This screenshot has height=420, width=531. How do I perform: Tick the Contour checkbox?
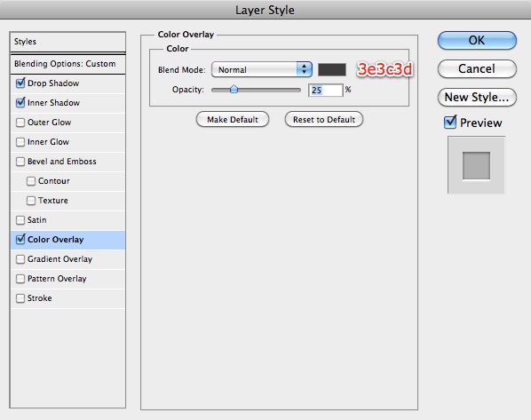point(31,181)
